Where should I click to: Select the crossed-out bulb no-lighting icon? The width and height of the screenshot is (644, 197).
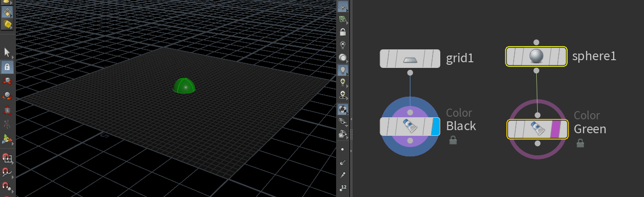pos(343,45)
